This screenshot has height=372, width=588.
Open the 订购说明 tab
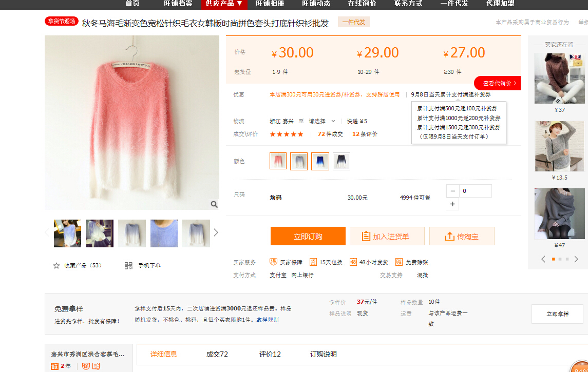(x=324, y=354)
